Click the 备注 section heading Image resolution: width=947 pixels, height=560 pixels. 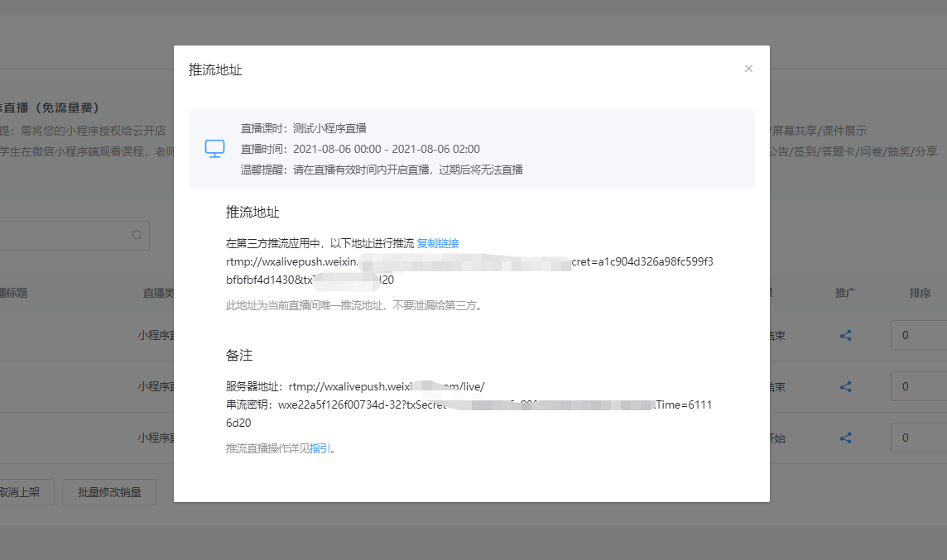point(239,356)
